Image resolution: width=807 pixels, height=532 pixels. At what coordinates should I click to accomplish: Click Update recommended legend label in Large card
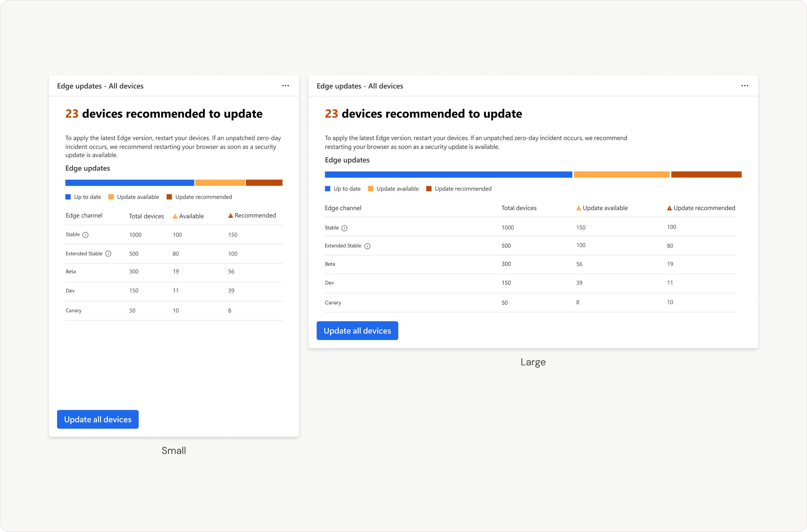463,189
